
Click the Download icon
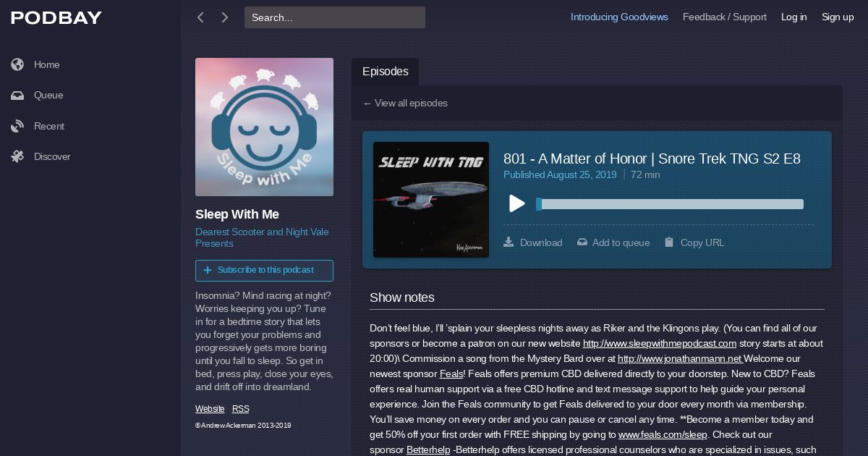(x=509, y=242)
